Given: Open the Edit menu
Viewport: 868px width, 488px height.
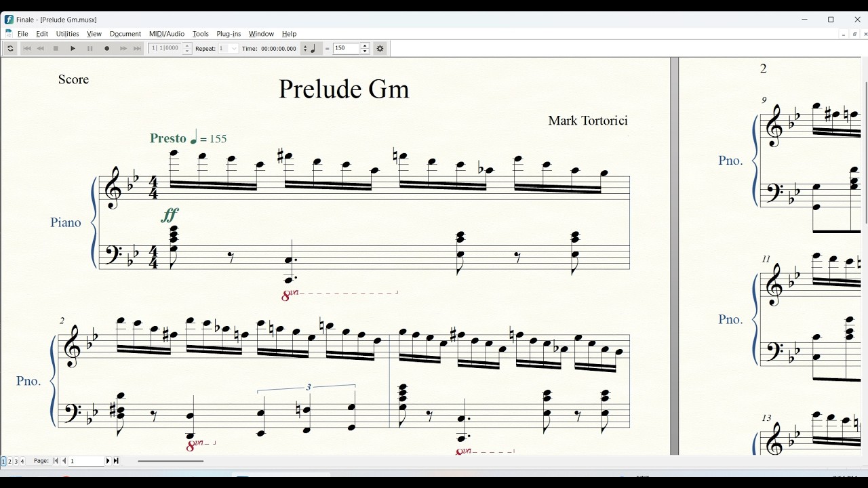Looking at the screenshot, I should click(x=42, y=34).
